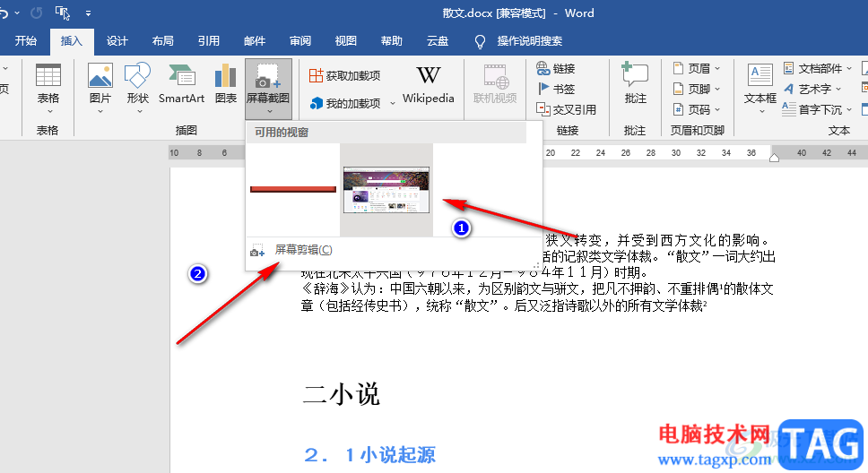The height and width of the screenshot is (473, 868).
Task: Open the customize quick access toolbar dropdown
Action: click(x=89, y=13)
